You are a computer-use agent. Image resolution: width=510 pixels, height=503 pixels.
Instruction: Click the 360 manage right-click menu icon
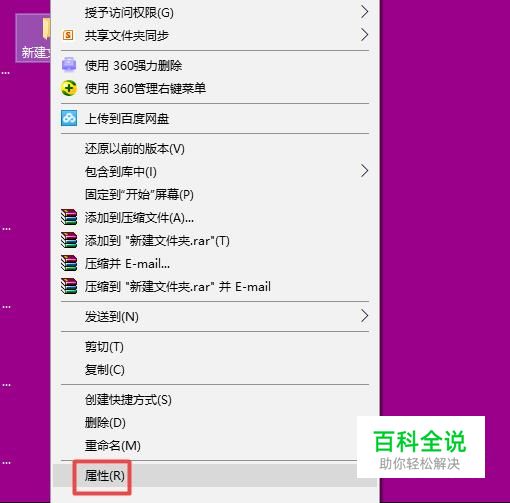[69, 88]
